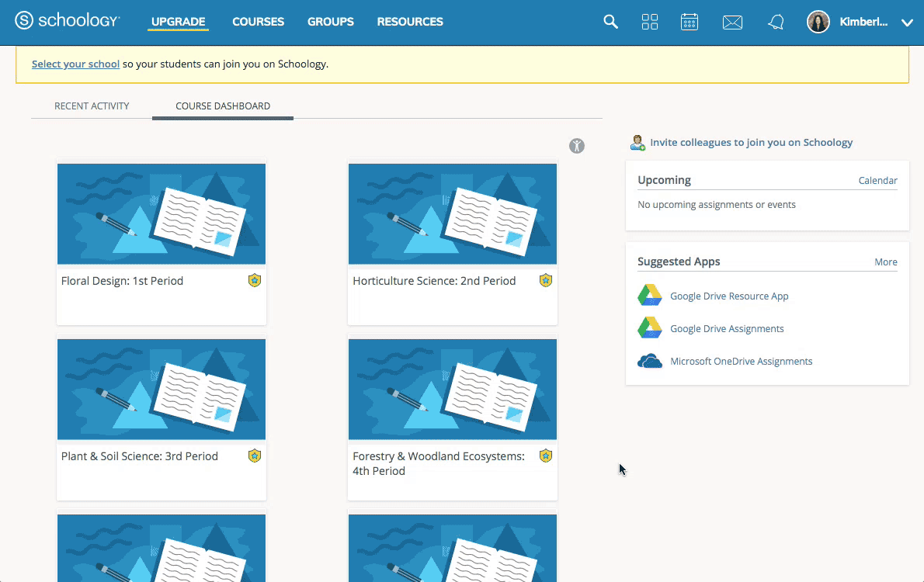Viewport: 924px width, 582px height.
Task: Open the search magnifier icon
Action: click(610, 22)
